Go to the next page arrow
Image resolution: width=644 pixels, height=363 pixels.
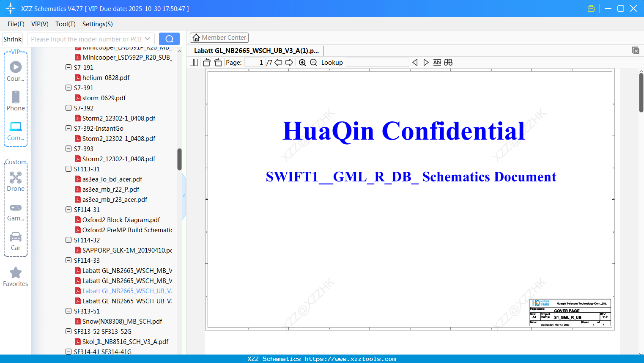(289, 63)
